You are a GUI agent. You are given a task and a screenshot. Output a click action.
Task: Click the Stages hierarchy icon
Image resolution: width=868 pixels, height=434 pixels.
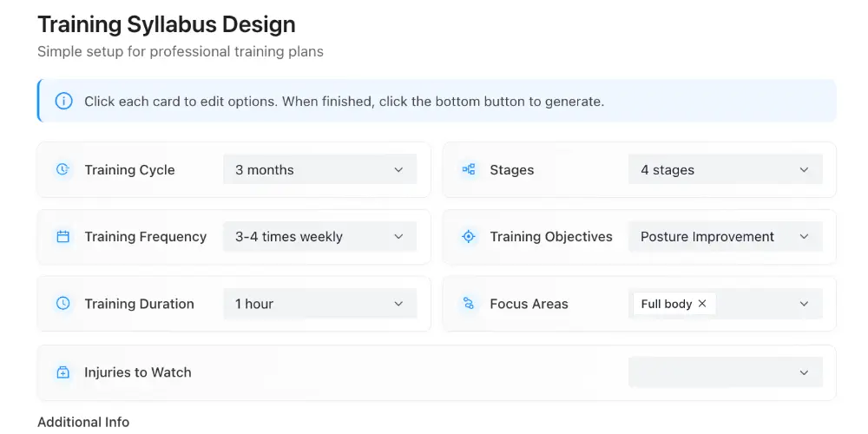click(469, 170)
